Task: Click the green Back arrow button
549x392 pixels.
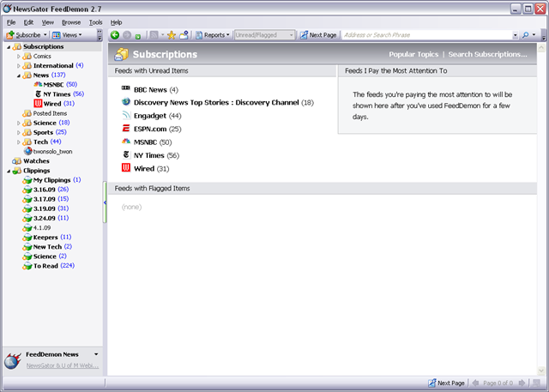Action: click(115, 35)
